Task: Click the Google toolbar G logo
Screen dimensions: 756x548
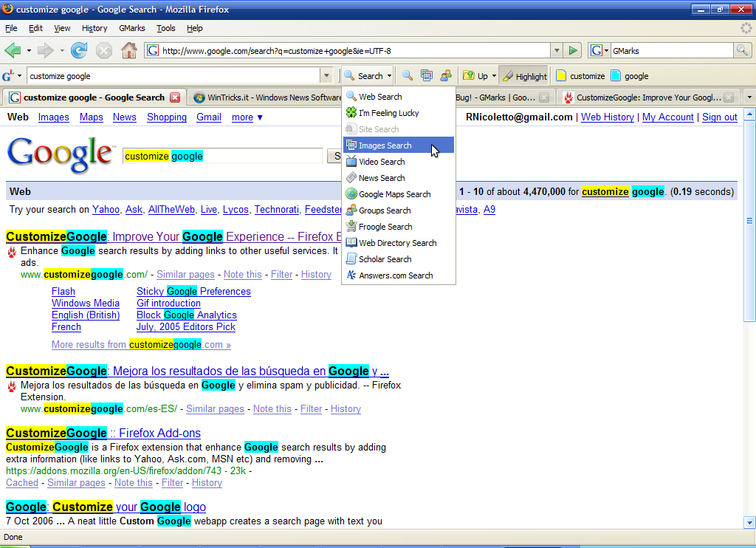Action: click(7, 76)
